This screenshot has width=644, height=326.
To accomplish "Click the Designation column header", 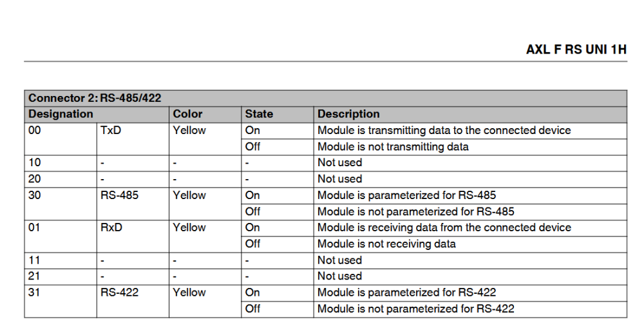I will tap(61, 114).
